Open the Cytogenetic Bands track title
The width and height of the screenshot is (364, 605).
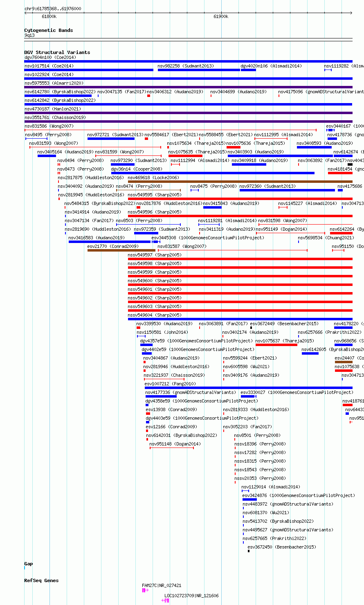click(x=49, y=30)
